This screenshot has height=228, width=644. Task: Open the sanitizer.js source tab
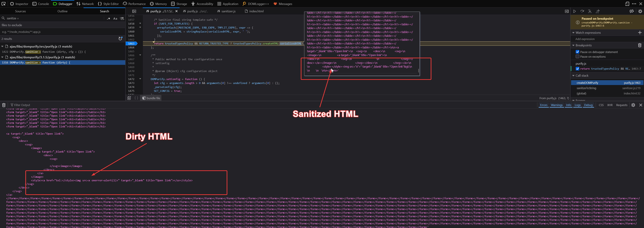pos(226,11)
